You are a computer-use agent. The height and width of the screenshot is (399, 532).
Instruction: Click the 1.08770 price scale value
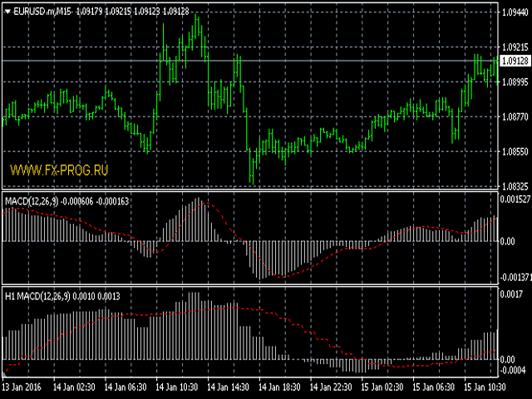click(x=515, y=117)
